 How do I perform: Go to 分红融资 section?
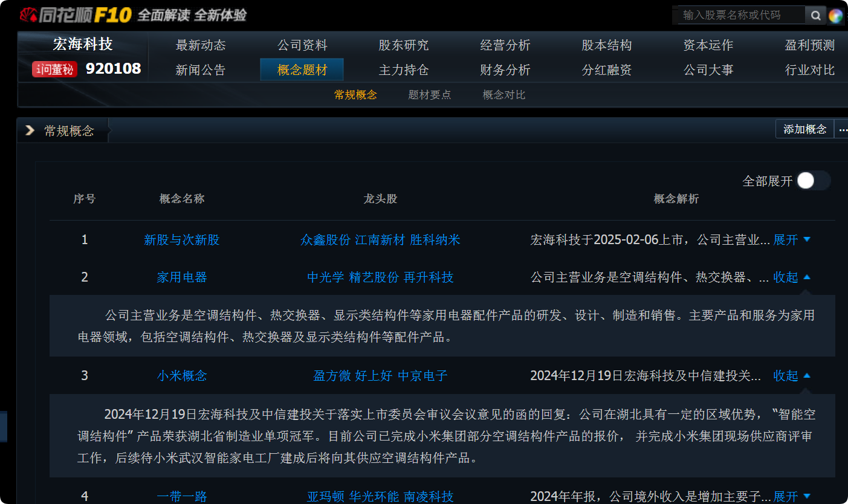[607, 70]
